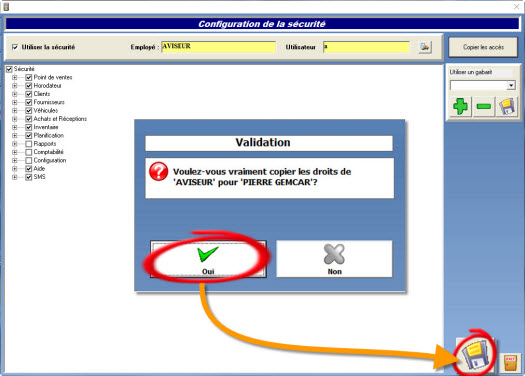Check the Rapports checkbox
The width and height of the screenshot is (525, 376).
tap(29, 144)
